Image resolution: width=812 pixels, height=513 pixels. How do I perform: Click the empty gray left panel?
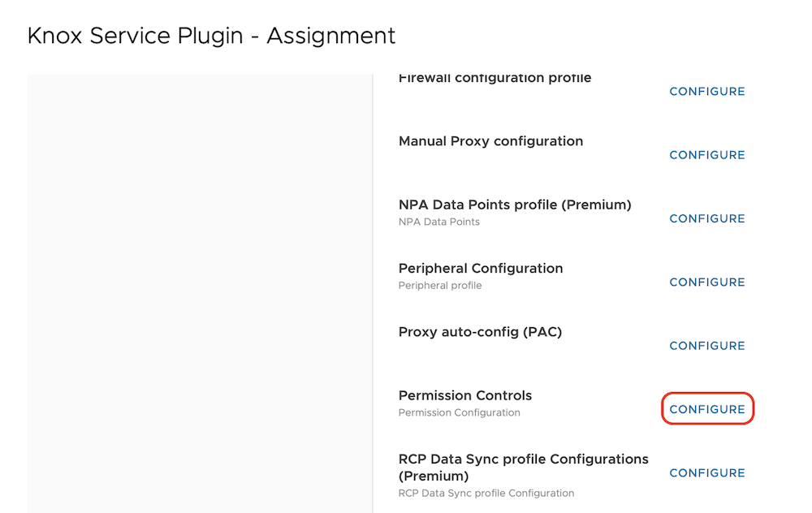[x=199, y=292]
